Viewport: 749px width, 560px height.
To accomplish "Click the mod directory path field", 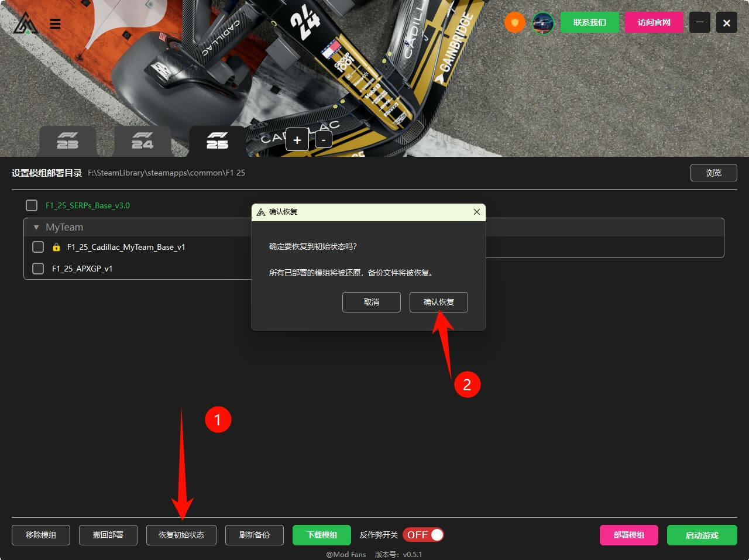I will tap(167, 173).
